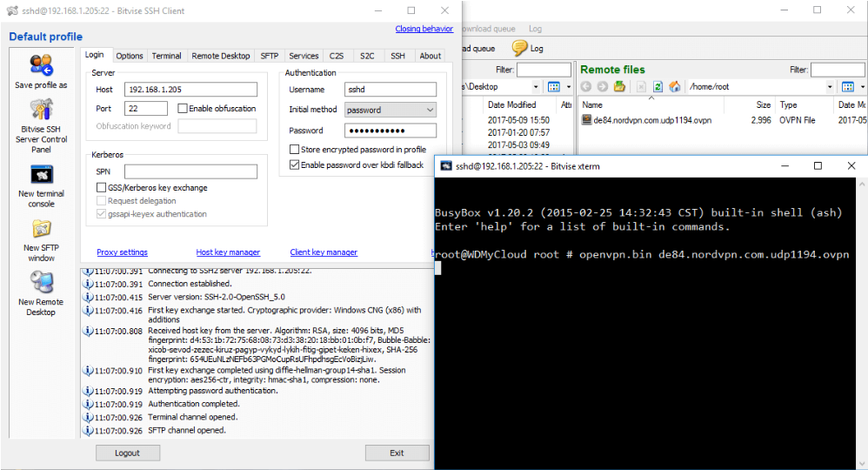
Task: Open the SFTP tab
Action: [269, 56]
